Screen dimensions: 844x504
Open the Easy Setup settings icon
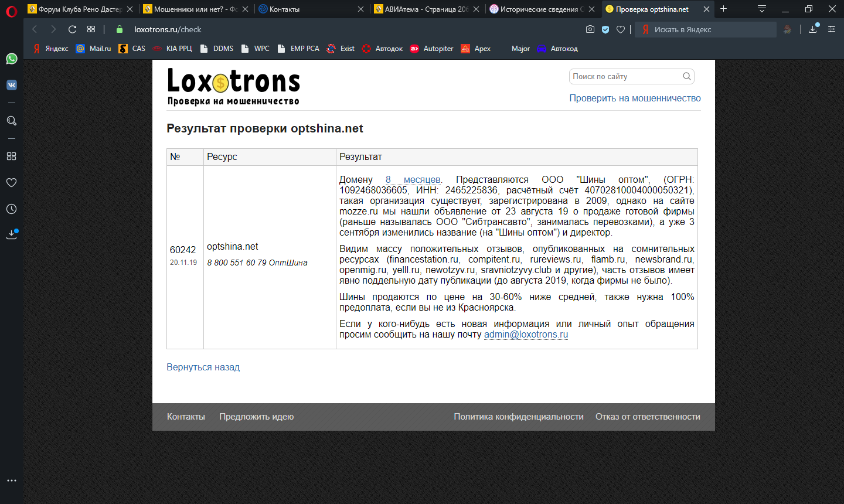coord(832,29)
